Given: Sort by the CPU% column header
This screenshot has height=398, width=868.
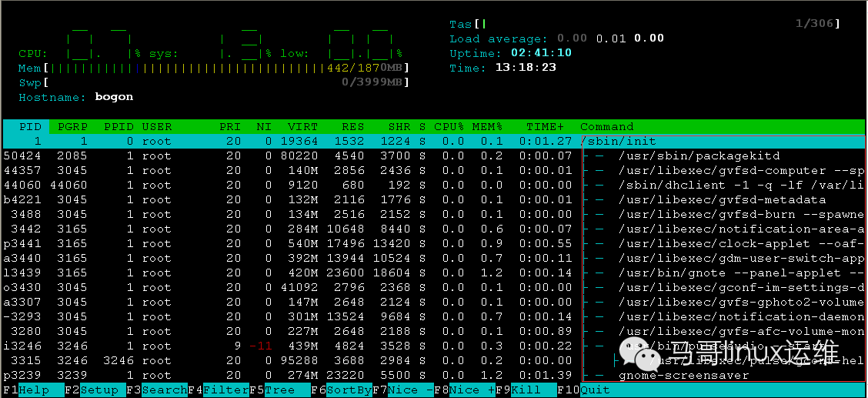Looking at the screenshot, I should tap(449, 127).
